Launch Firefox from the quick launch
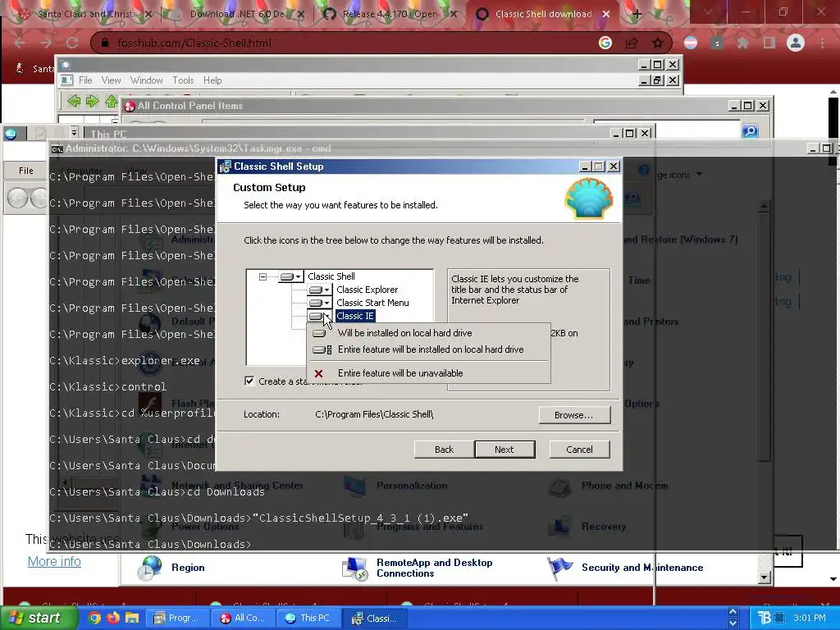The height and width of the screenshot is (630, 840). coord(113,618)
